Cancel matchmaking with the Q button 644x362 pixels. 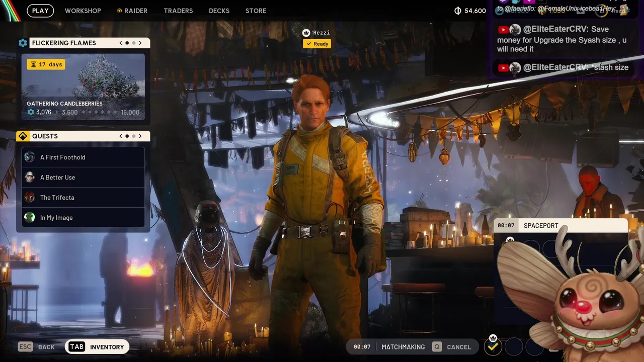pyautogui.click(x=452, y=347)
